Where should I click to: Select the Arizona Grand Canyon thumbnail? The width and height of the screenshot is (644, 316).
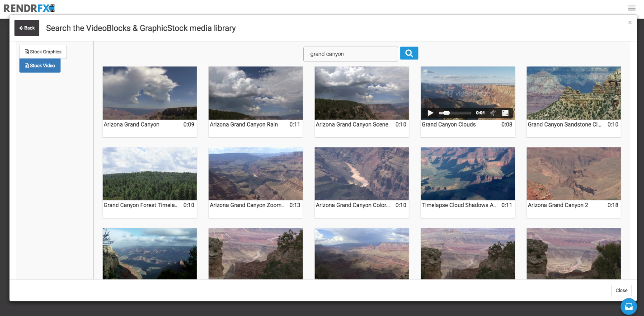pos(150,93)
